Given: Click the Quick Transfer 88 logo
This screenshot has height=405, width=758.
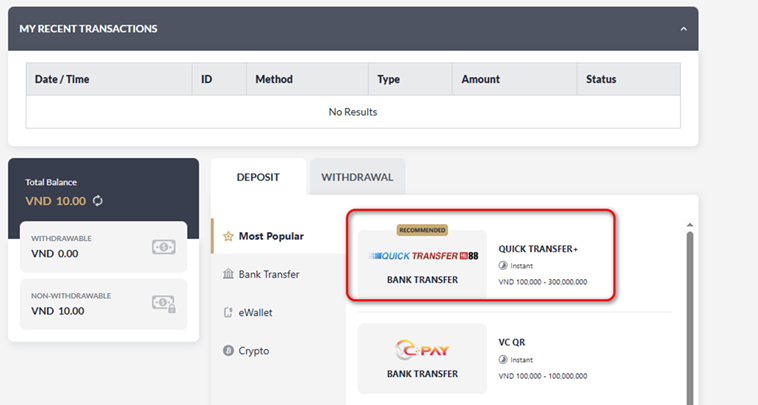Looking at the screenshot, I should coord(421,255).
